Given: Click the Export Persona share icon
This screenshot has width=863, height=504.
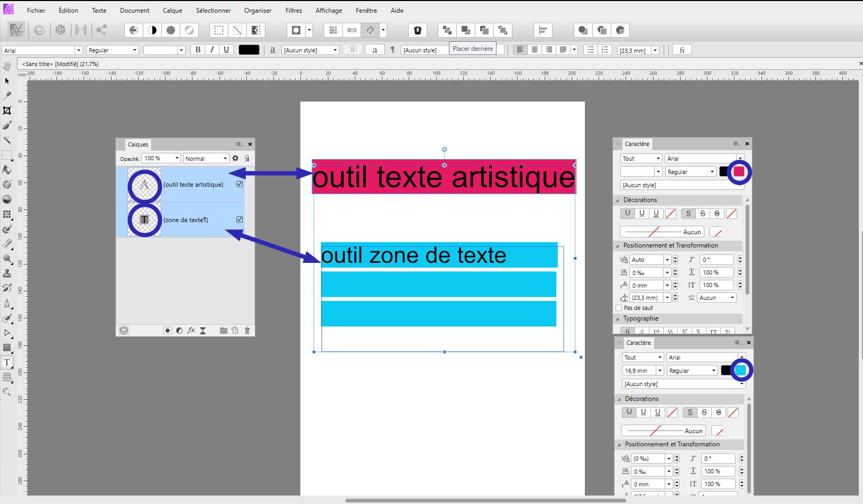Looking at the screenshot, I should pyautogui.click(x=102, y=30).
